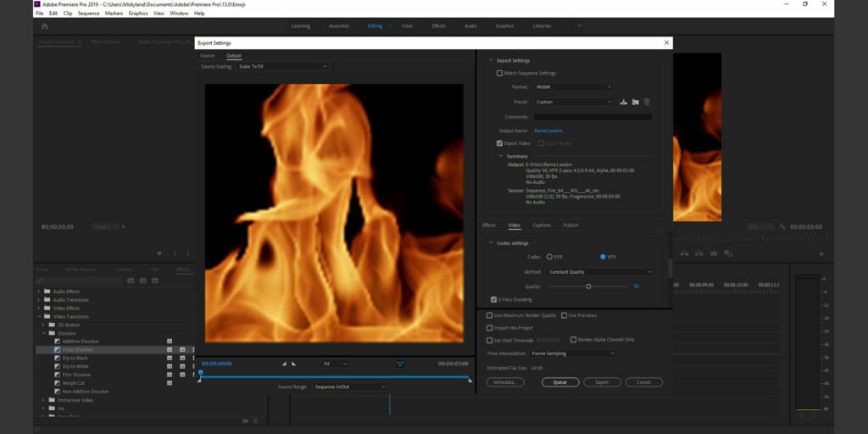
Task: Switch to the Color workspace
Action: click(x=407, y=26)
